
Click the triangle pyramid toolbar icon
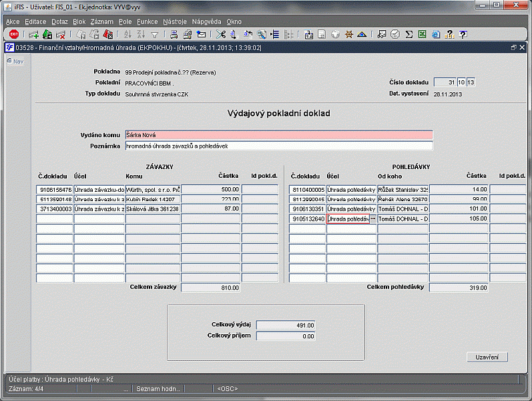click(362, 34)
